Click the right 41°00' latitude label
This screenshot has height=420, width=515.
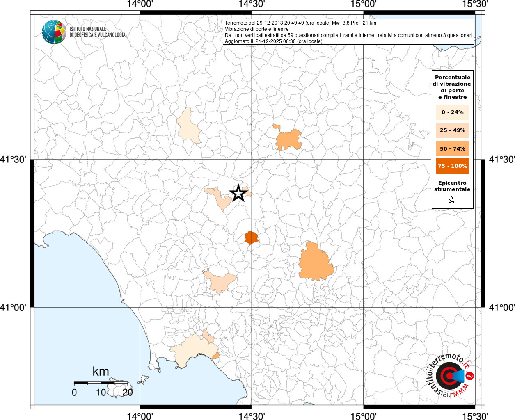pos(502,307)
